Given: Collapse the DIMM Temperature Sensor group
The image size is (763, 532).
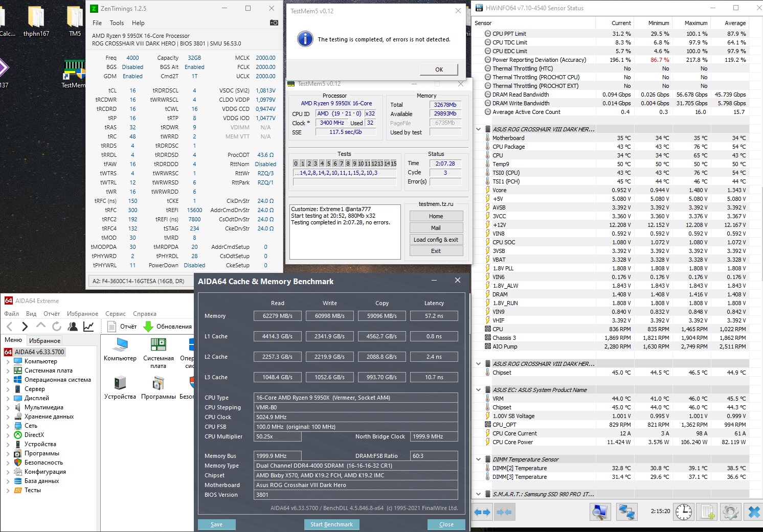Looking at the screenshot, I should pyautogui.click(x=478, y=459).
